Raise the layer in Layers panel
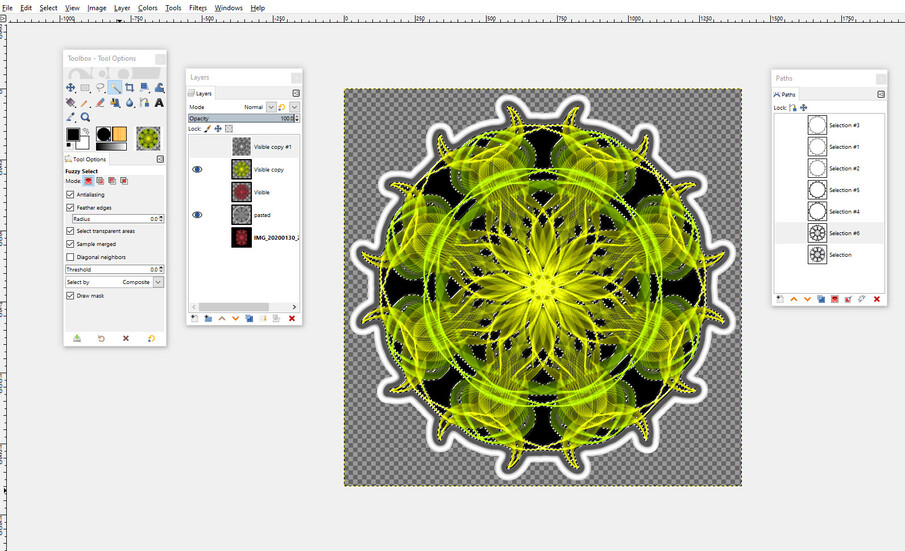Image resolution: width=905 pixels, height=551 pixels. [x=222, y=318]
